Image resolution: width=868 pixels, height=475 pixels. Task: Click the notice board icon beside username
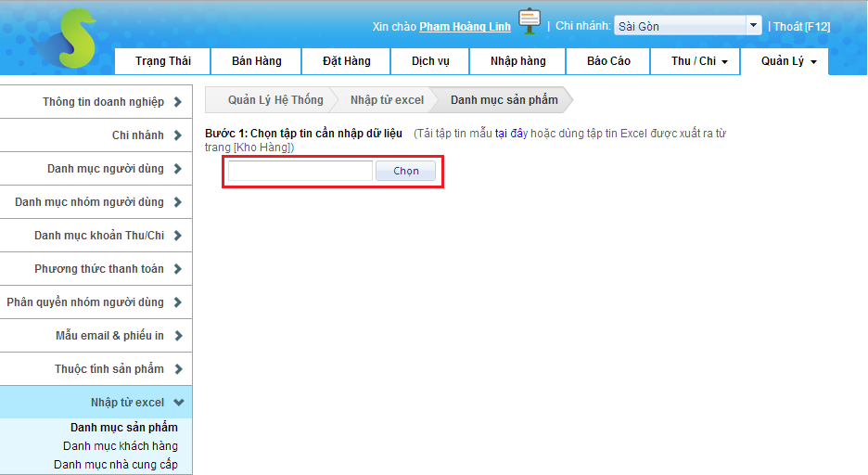point(530,21)
